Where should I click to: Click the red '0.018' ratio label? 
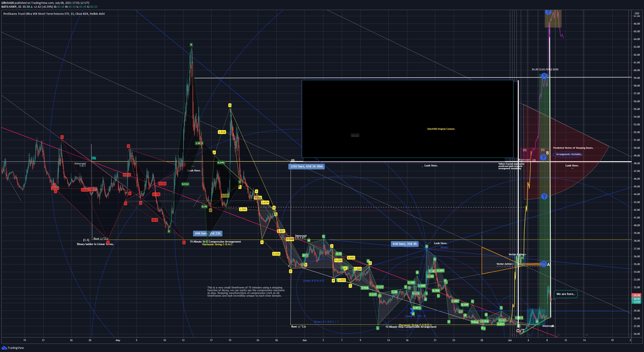(x=162, y=184)
